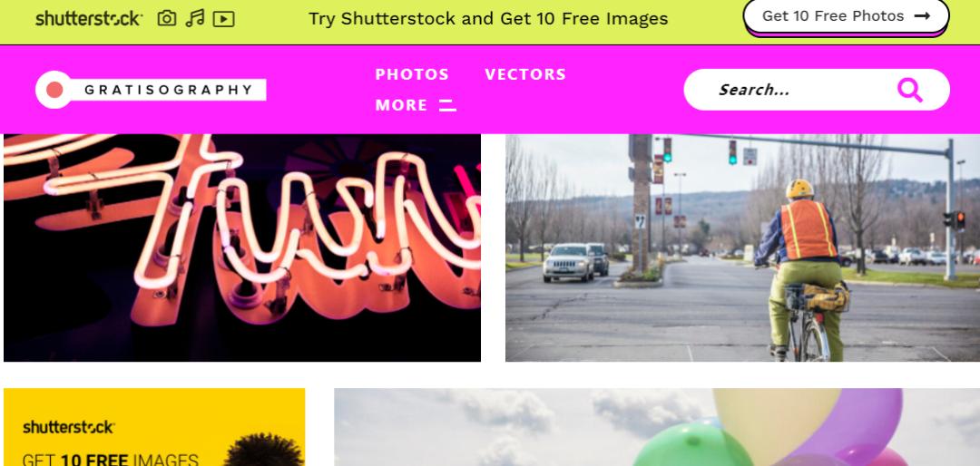This screenshot has width=980, height=466.
Task: Open the neon Fun sign photo
Action: 242,248
